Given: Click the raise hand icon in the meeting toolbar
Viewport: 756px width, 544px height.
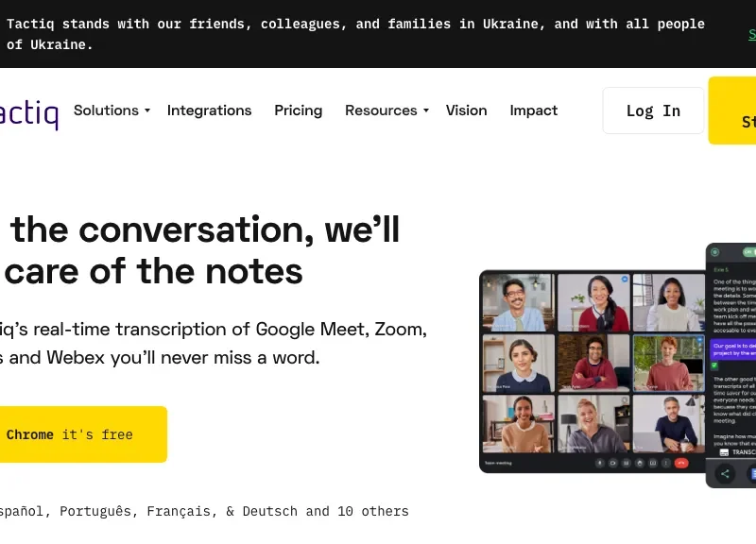Looking at the screenshot, I should pyautogui.click(x=640, y=463).
